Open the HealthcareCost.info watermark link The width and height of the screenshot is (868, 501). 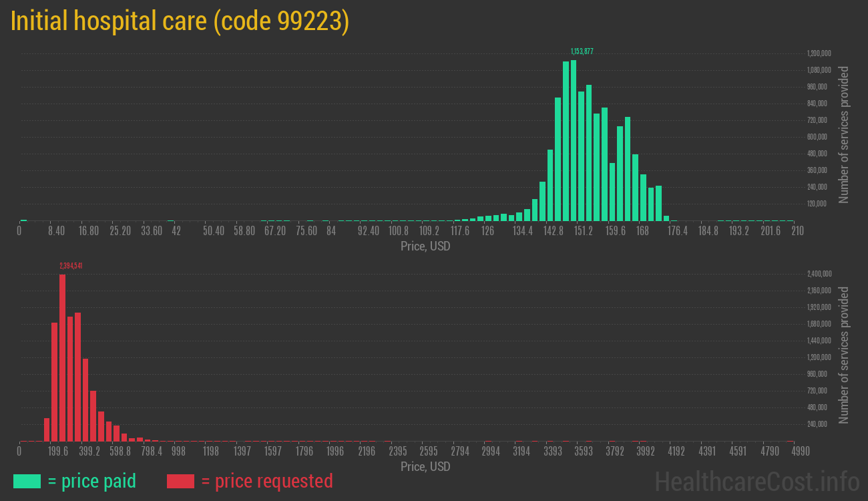pyautogui.click(x=756, y=481)
